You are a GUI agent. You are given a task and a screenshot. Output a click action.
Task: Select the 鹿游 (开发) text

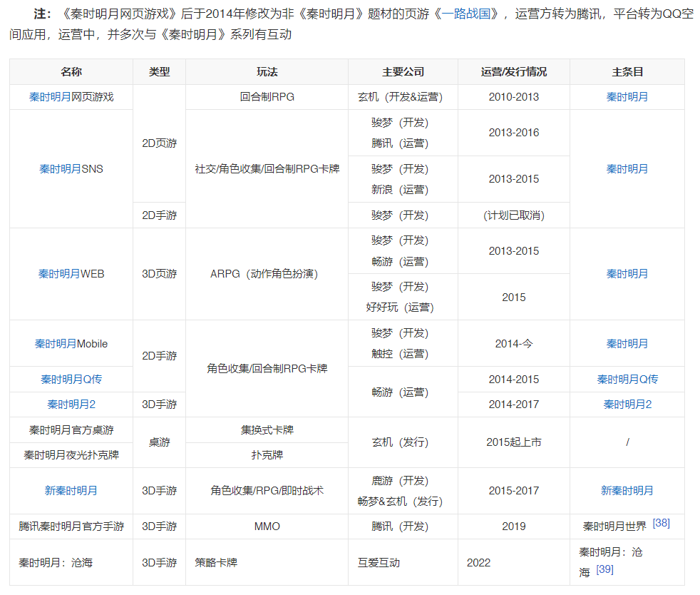coord(400,481)
